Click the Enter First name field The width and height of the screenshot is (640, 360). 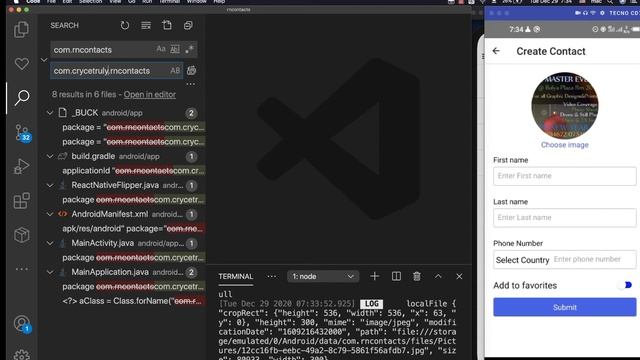tap(564, 176)
